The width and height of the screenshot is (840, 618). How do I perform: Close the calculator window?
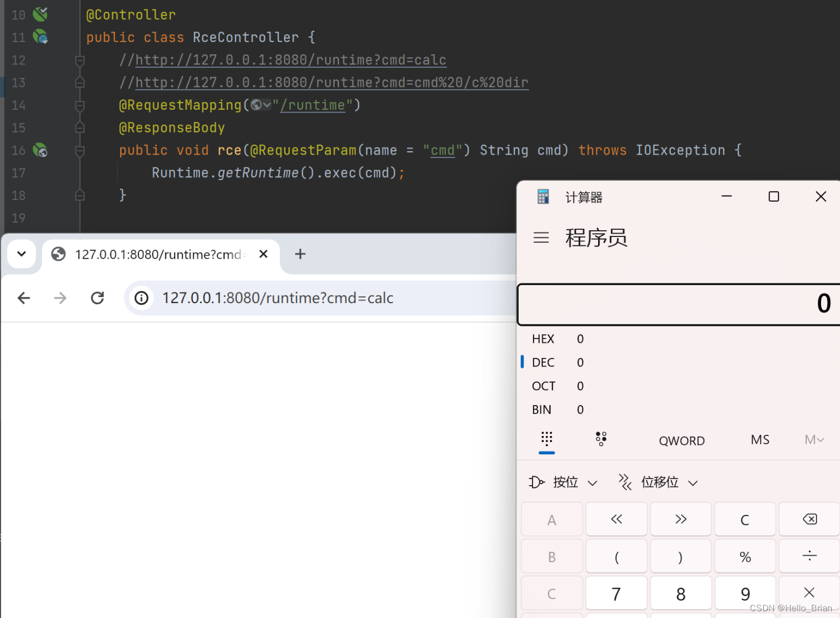click(x=821, y=196)
